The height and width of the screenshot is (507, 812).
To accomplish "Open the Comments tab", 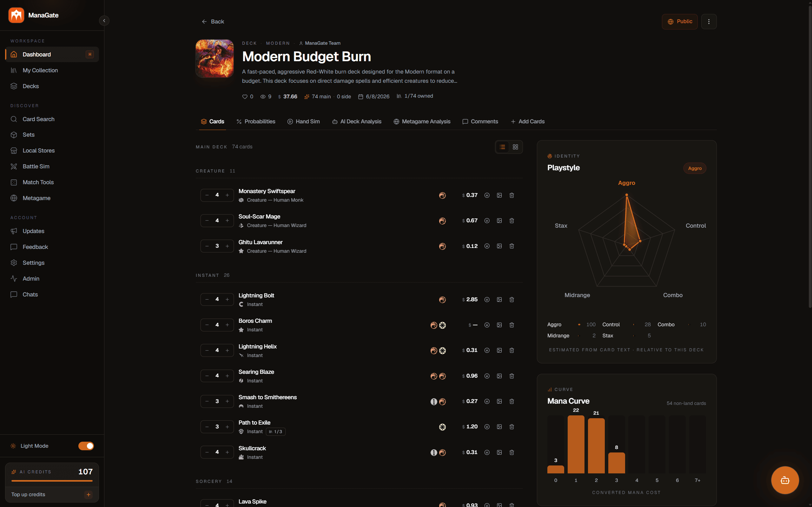I will pos(480,121).
